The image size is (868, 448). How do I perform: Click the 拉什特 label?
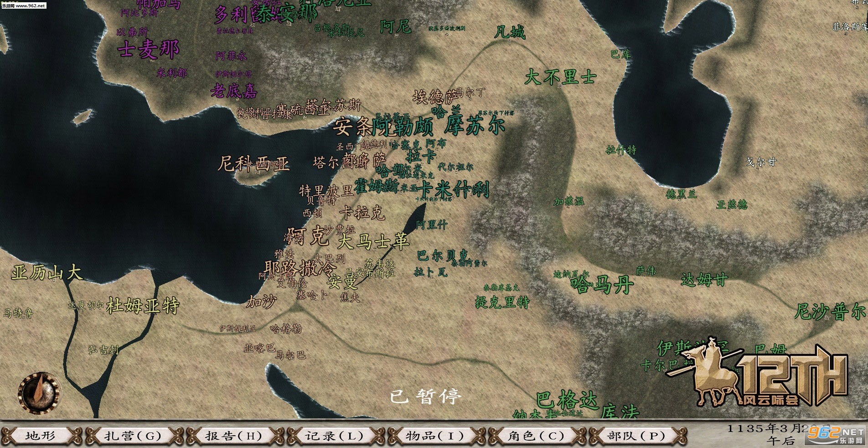tap(621, 150)
